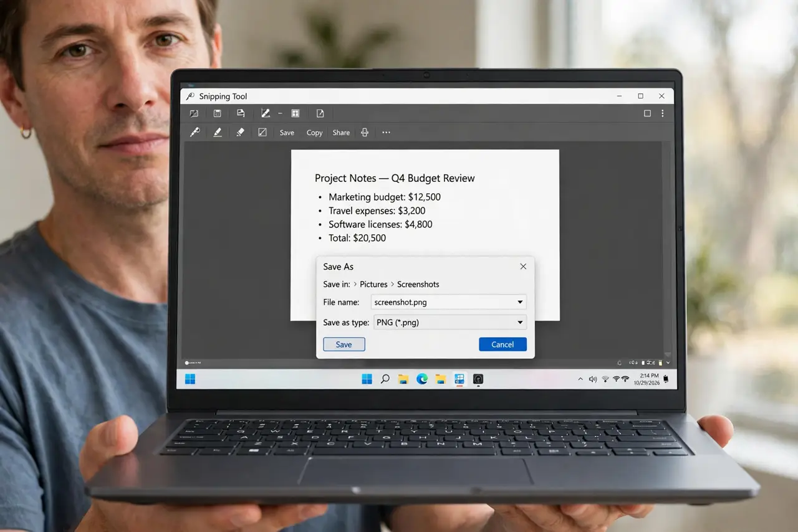
Task: Click the Save button in Save As dialog
Action: click(x=344, y=344)
